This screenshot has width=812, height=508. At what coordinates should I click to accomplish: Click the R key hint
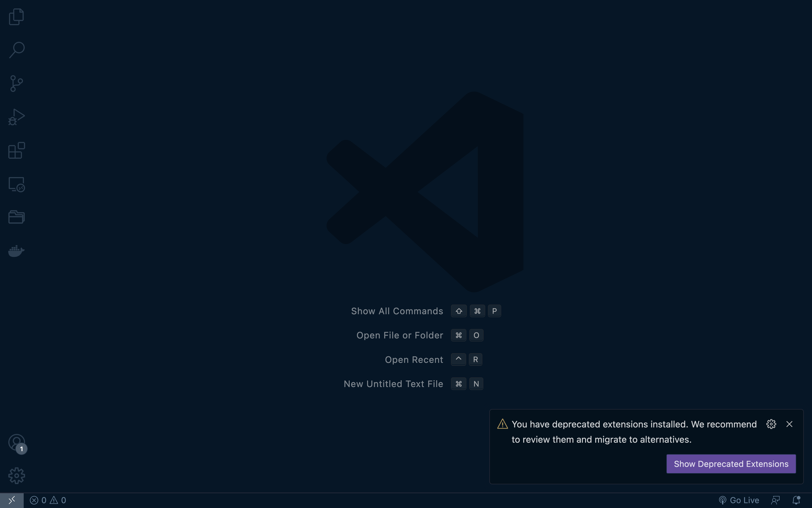tap(475, 359)
